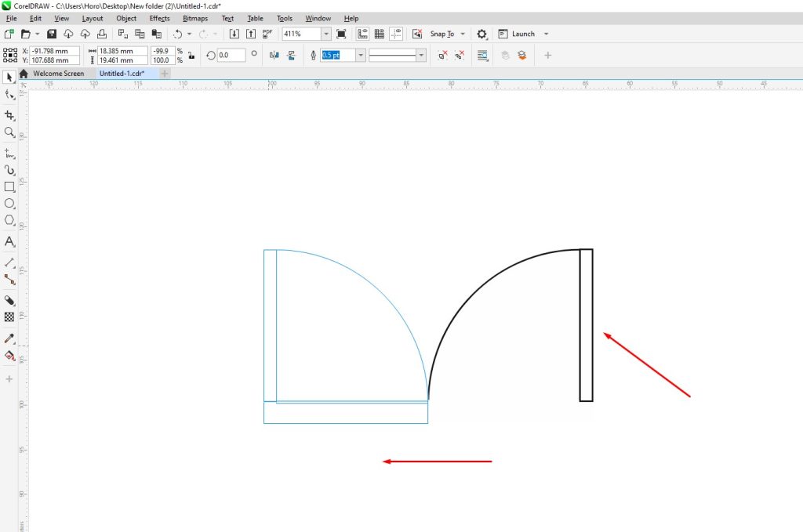Switch to the Welcome Screen tab
803x532 pixels.
point(60,73)
